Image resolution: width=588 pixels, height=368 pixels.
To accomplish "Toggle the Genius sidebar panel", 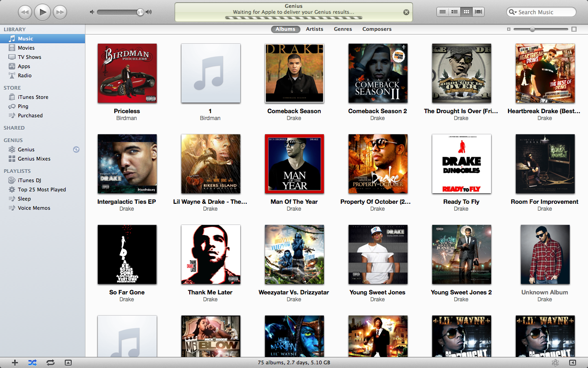I will [572, 362].
